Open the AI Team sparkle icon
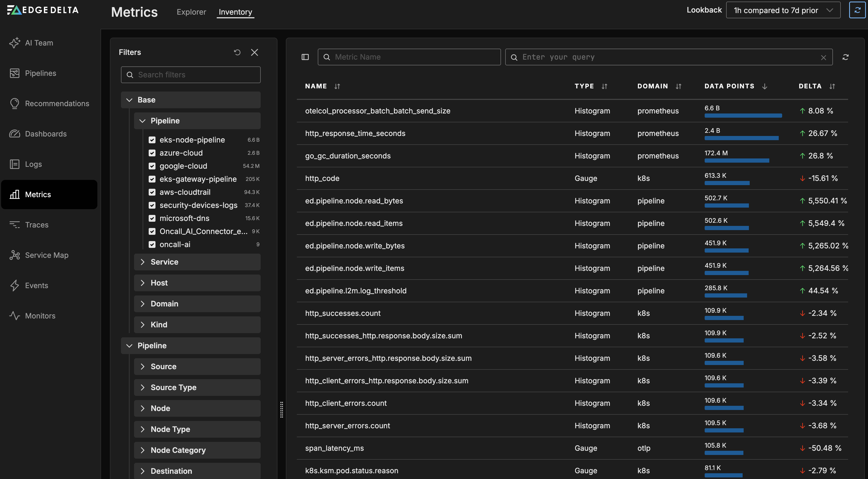Screen dimensions: 868x479 [x=14, y=43]
